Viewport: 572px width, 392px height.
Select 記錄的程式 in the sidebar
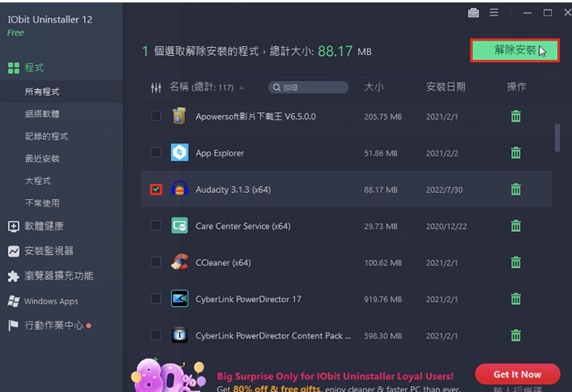pos(47,136)
